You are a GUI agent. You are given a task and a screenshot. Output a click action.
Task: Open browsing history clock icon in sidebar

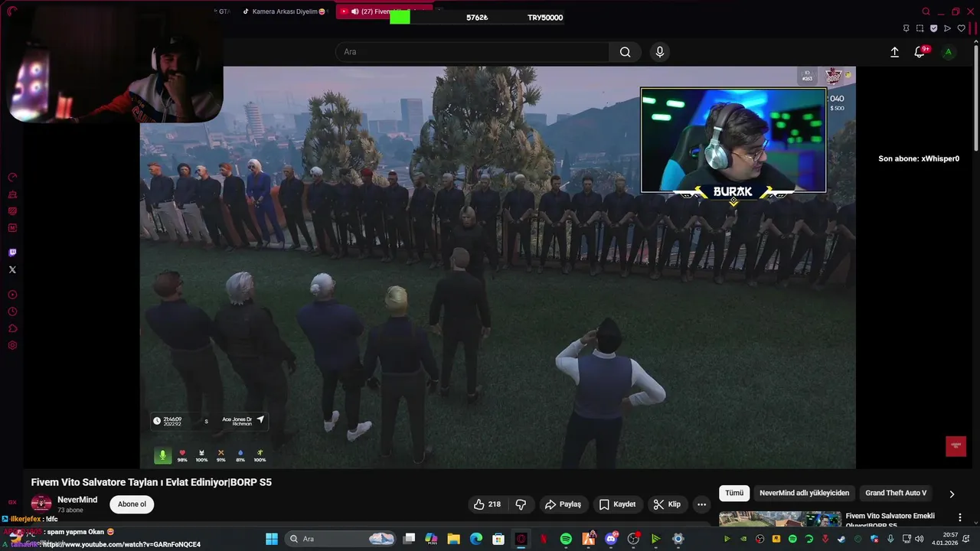12,311
